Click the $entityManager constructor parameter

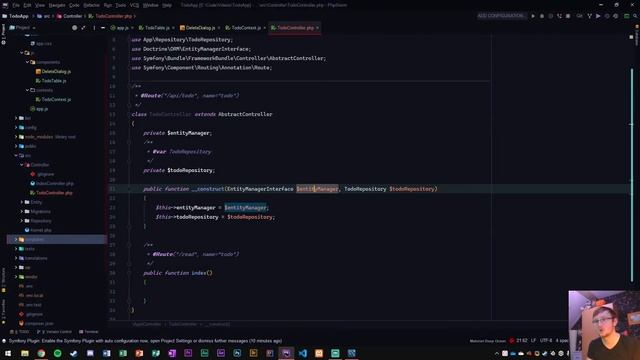point(317,189)
